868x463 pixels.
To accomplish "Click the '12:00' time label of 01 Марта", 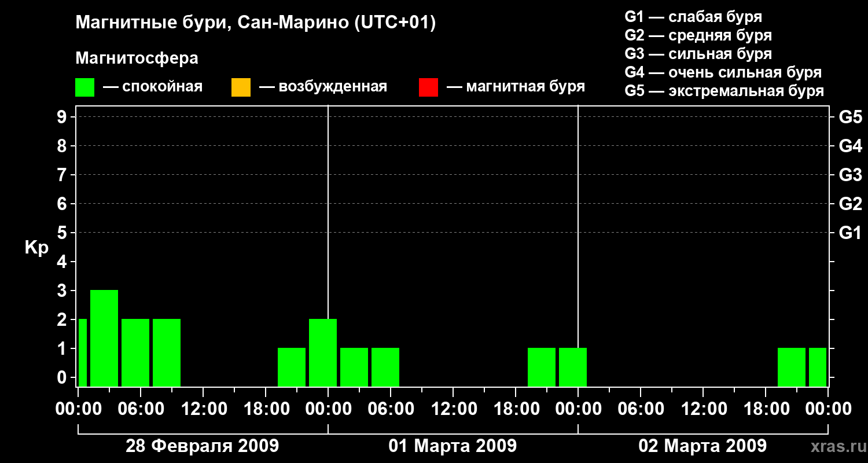I will click(x=453, y=409).
